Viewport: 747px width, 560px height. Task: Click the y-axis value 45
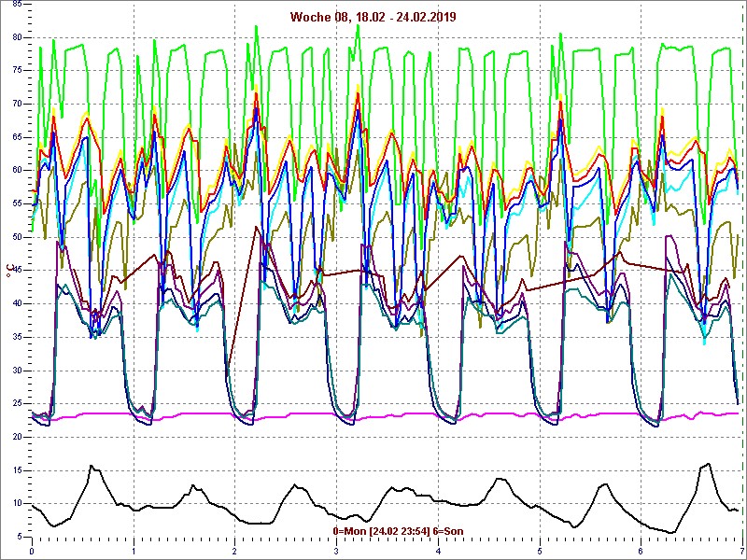[x=16, y=271]
